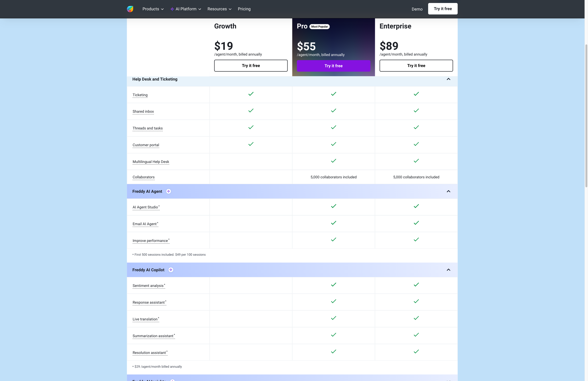Start the Enterprise plan free trial
588x381 pixels.
[416, 66]
